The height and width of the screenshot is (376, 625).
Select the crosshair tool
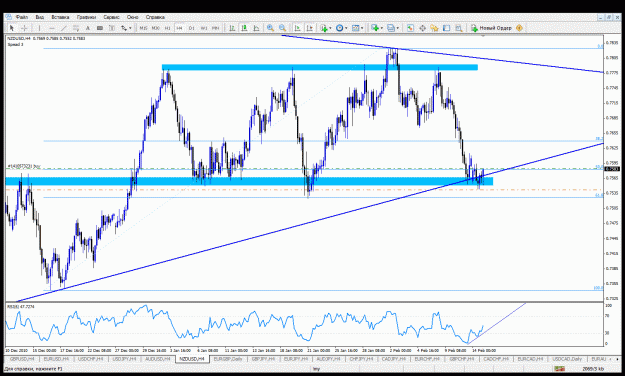pos(24,28)
